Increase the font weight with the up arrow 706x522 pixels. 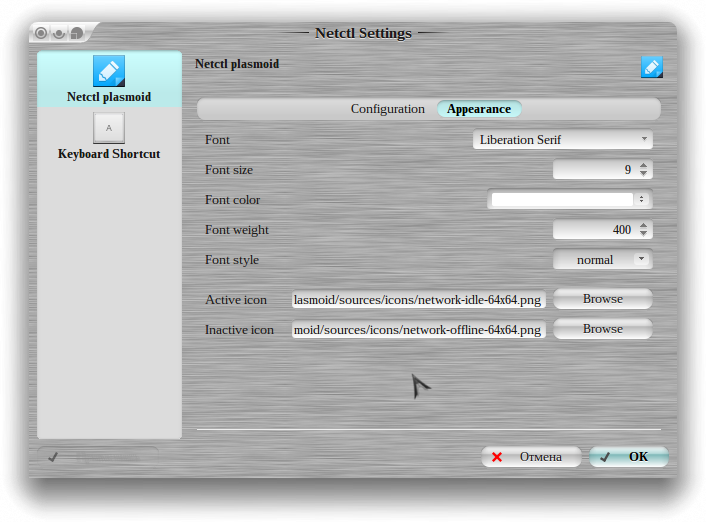[643, 226]
